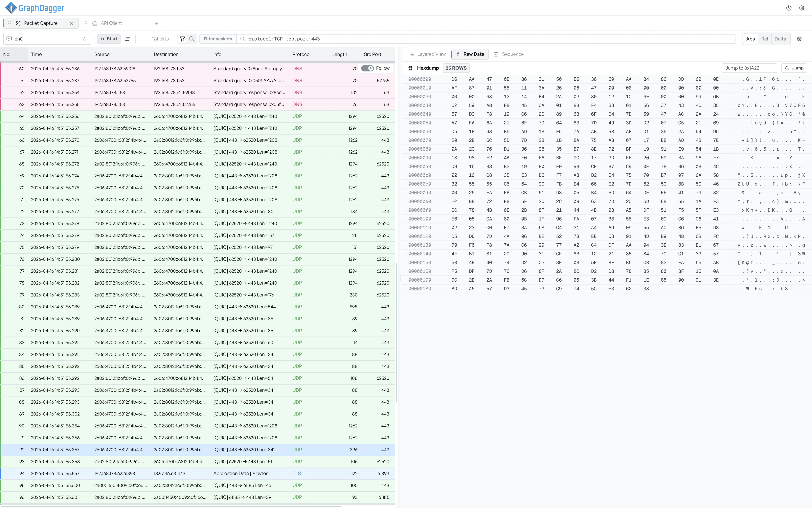
Task: Select packet 86 QUIC Len=54 row
Action: click(197, 378)
